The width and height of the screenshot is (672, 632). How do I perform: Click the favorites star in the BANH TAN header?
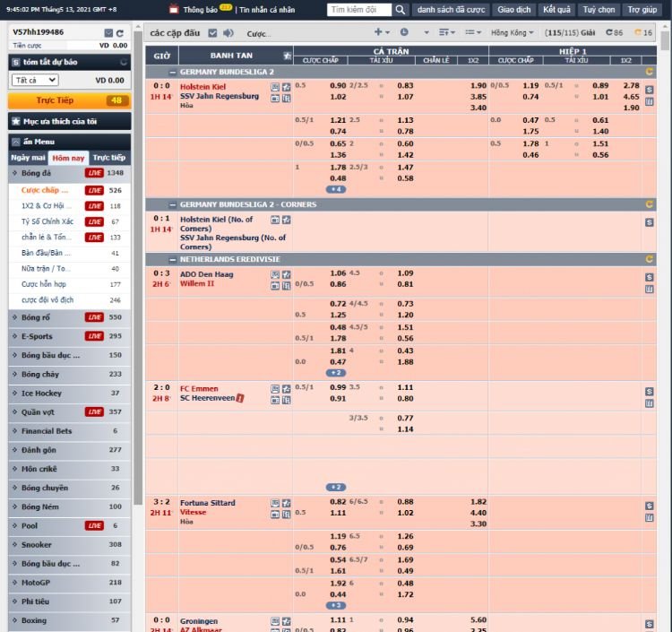click(287, 56)
